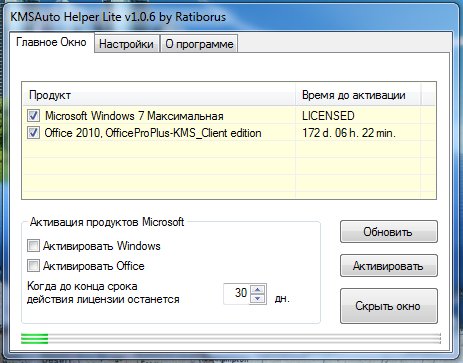Increase the days value with up arrow
This screenshot has width=463, height=363.
(257, 289)
